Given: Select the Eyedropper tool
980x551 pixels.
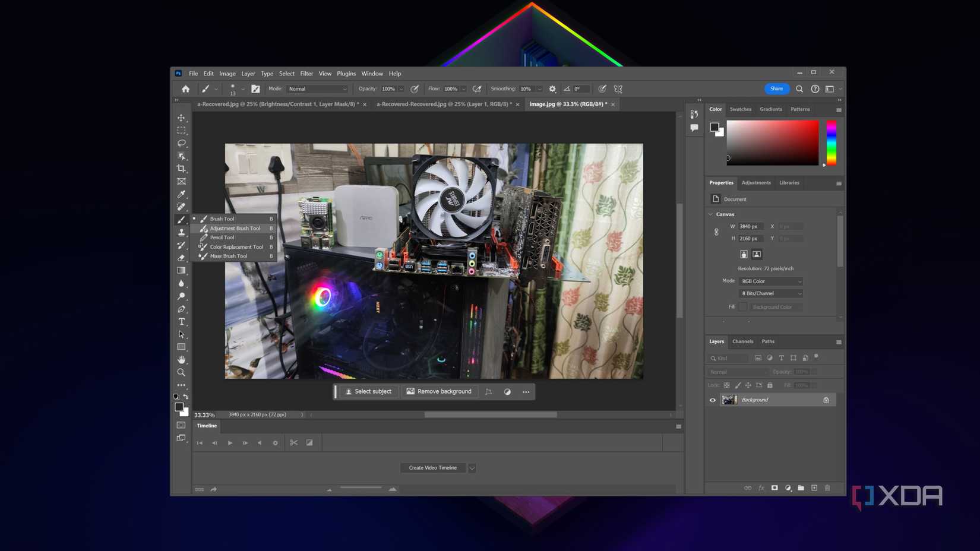Looking at the screenshot, I should (x=181, y=194).
